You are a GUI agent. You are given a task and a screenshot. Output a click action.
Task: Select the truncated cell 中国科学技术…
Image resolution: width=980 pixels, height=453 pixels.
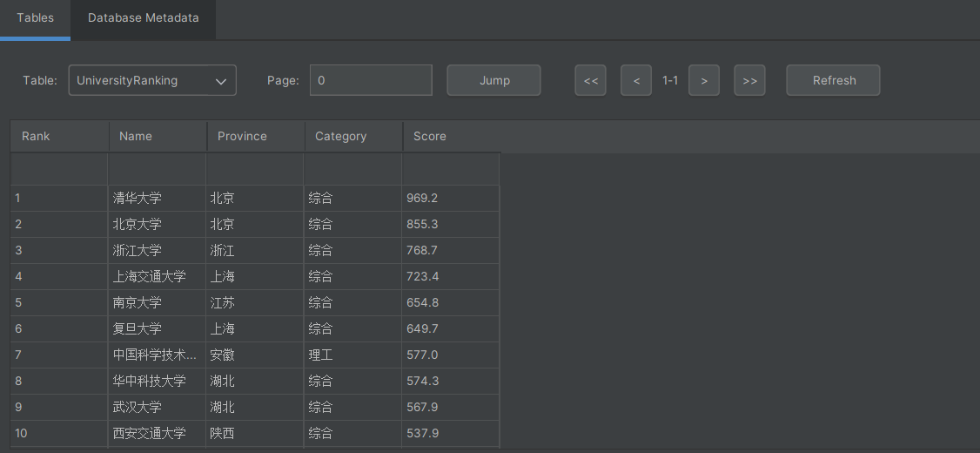coord(157,355)
